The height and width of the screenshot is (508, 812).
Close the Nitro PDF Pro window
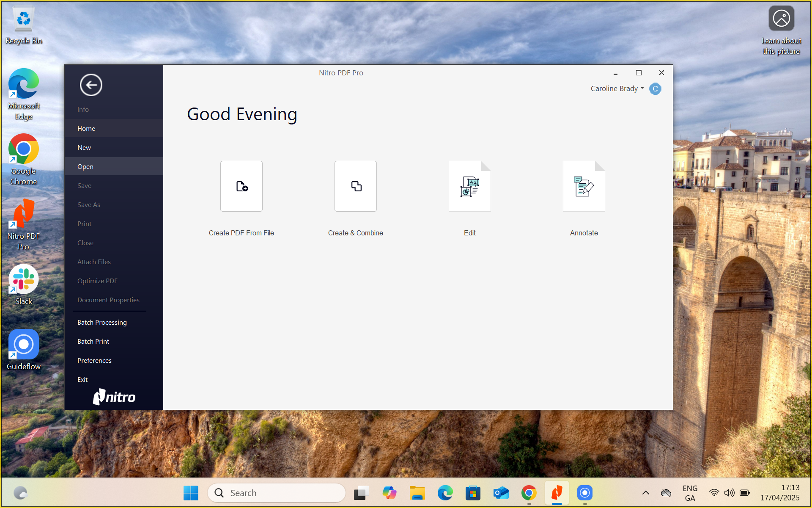click(661, 73)
